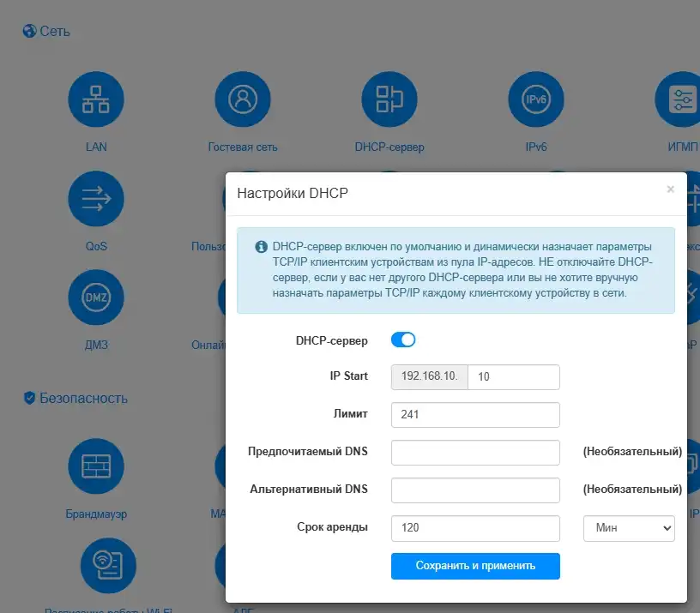This screenshot has width=700, height=613.
Task: Open the Срок аренды unit dropdown
Action: coord(629,528)
